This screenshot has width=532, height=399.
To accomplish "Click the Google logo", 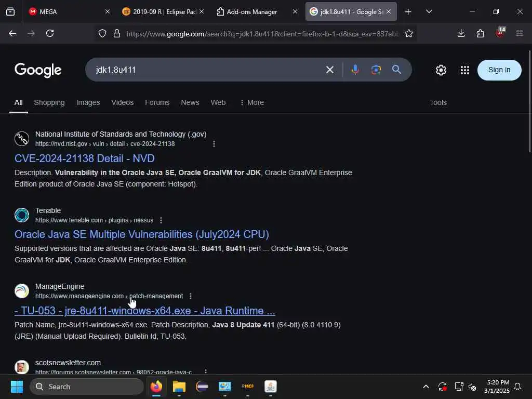I will coord(38,70).
